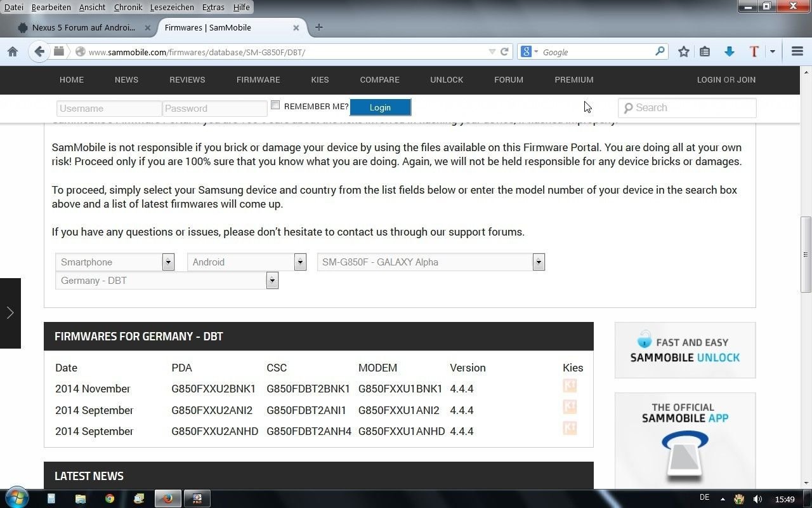Open URL history dropdown arrow
Screen dimensions: 812x508
click(492, 52)
